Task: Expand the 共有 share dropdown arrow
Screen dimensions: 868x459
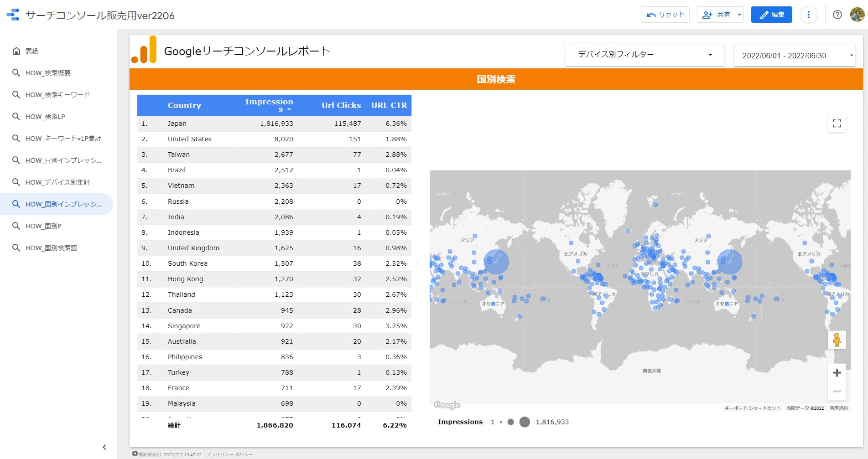Action: [739, 15]
